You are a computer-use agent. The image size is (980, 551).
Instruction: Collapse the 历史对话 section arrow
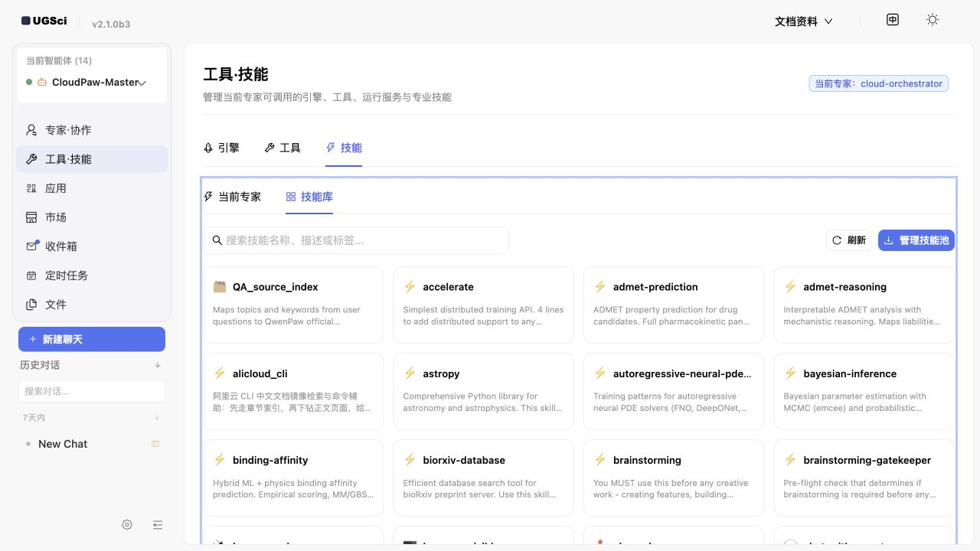click(158, 365)
